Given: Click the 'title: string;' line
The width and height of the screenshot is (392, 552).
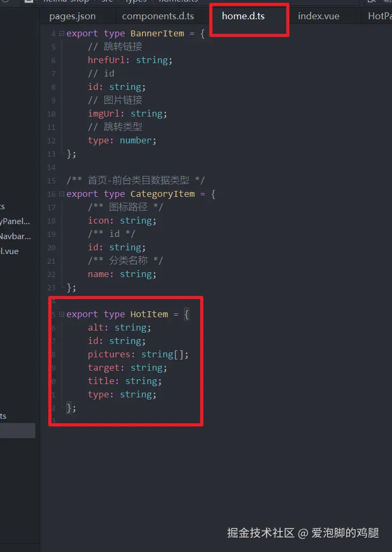Looking at the screenshot, I should (125, 381).
